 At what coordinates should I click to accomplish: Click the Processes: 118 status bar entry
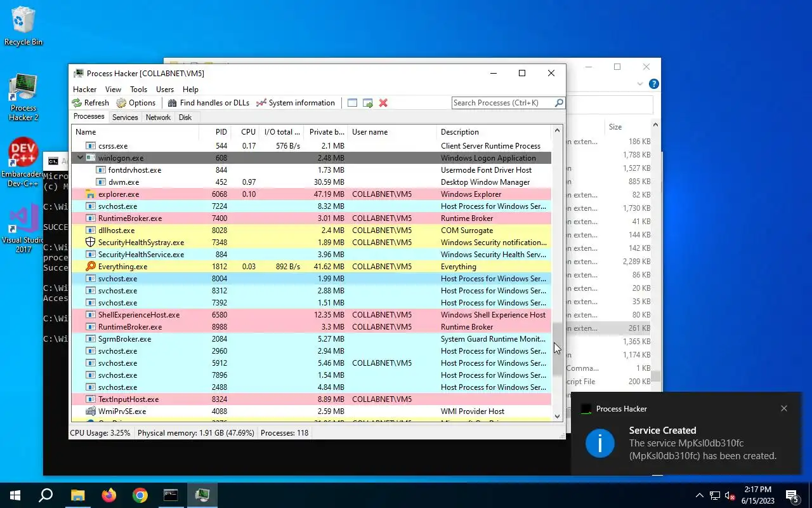(x=284, y=433)
